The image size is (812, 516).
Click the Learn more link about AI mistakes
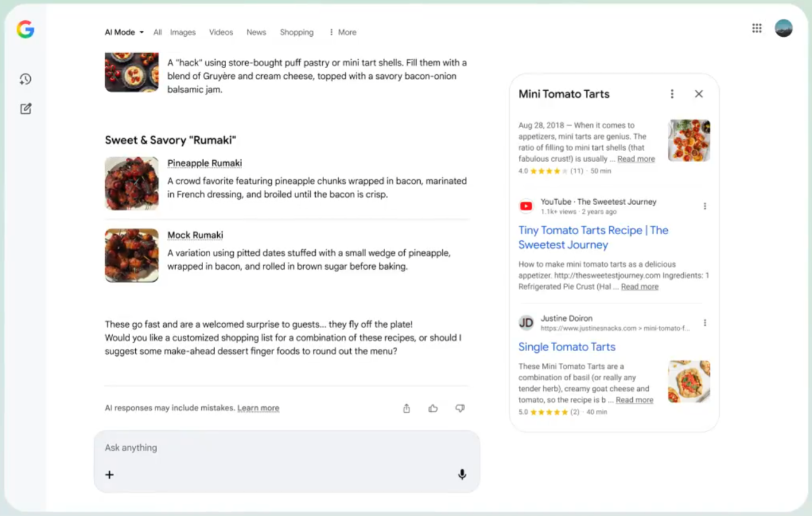[258, 408]
